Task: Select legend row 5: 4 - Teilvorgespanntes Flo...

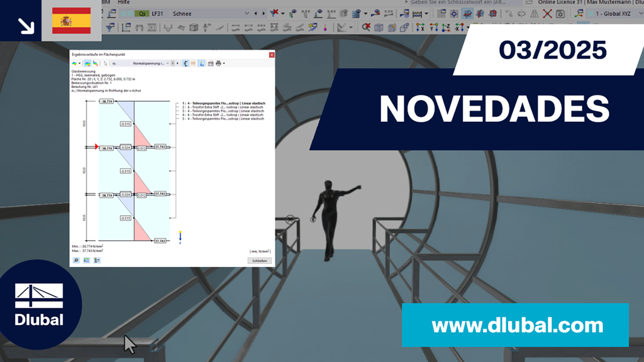Action: 223,119
